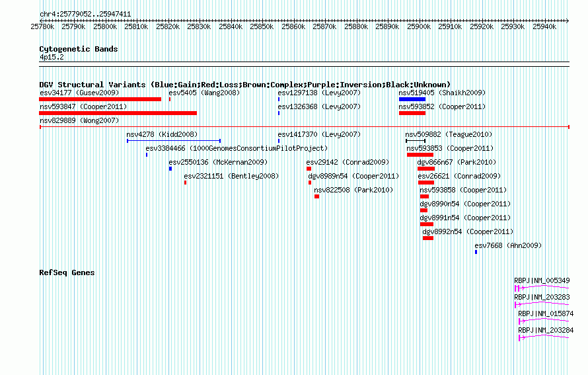Click the long red bar under nsv593847
The width and height of the screenshot is (588, 375).
[x=118, y=113]
